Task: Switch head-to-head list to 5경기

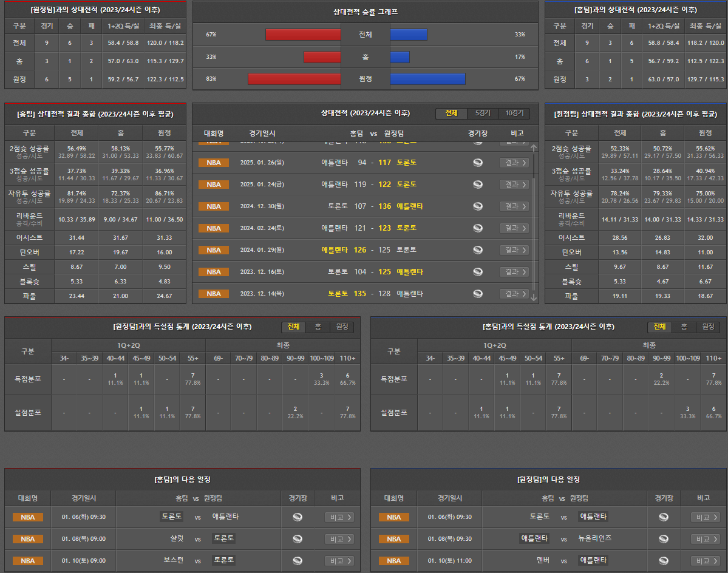Action: (482, 114)
